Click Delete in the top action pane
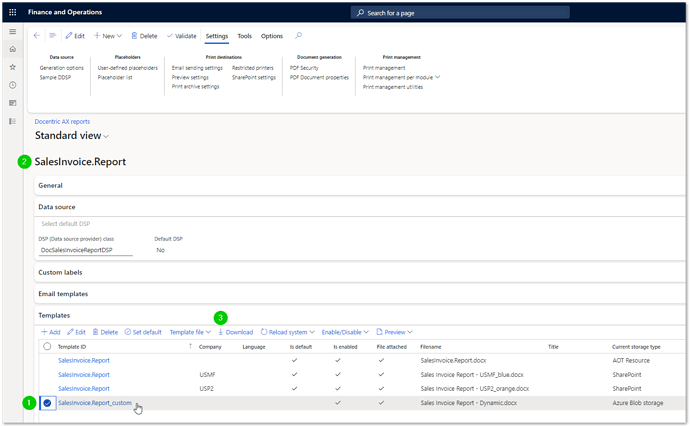The height and width of the screenshot is (426, 690). pos(144,36)
